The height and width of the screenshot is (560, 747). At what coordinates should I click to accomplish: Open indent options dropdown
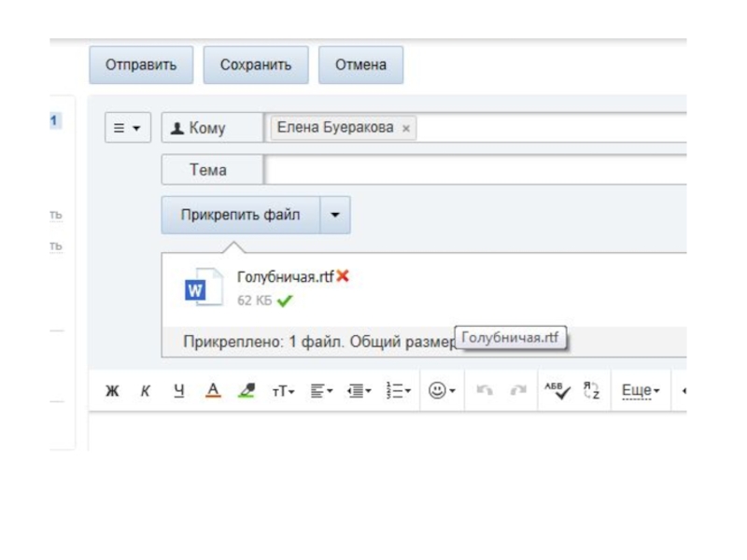359,391
